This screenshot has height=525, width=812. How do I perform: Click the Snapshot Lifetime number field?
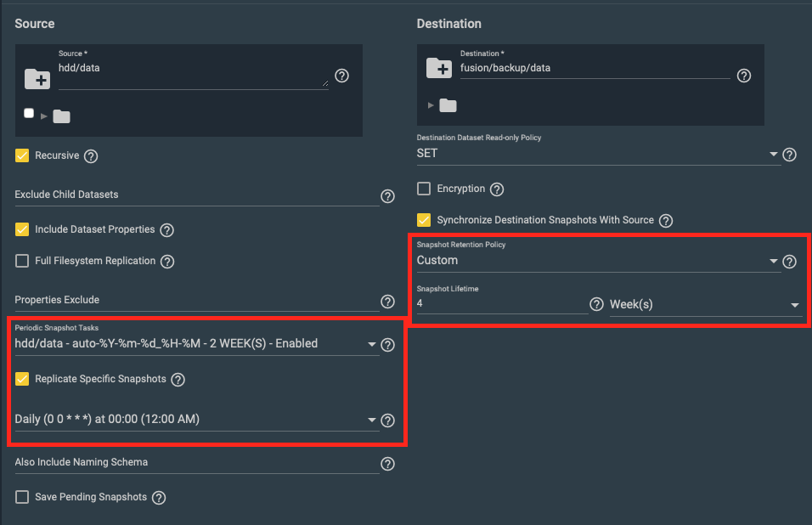point(502,303)
